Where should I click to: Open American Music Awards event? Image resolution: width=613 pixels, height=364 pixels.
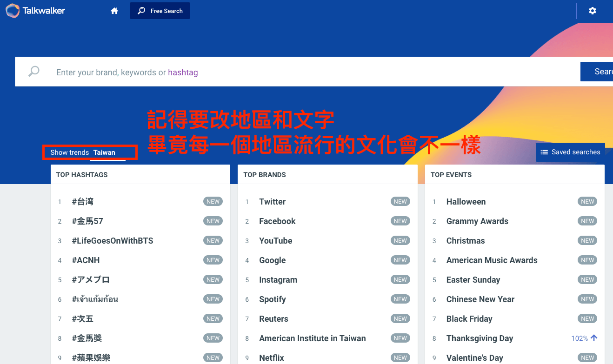coord(492,260)
